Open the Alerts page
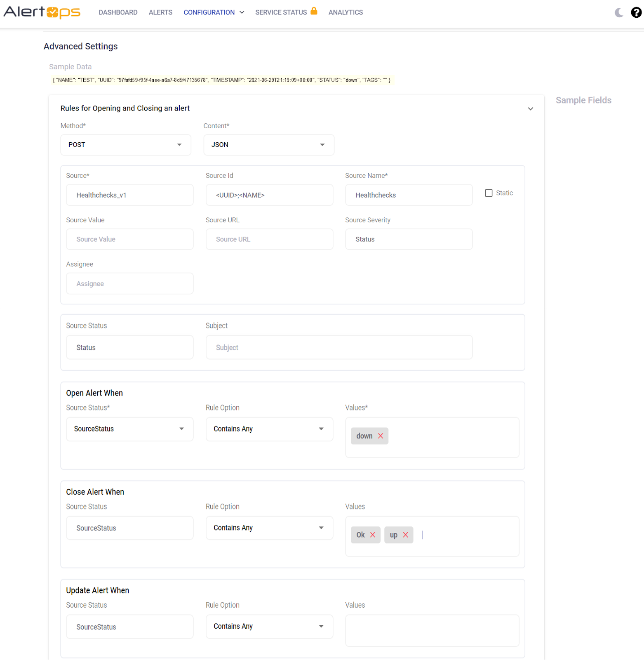Image resolution: width=644 pixels, height=660 pixels. click(160, 12)
